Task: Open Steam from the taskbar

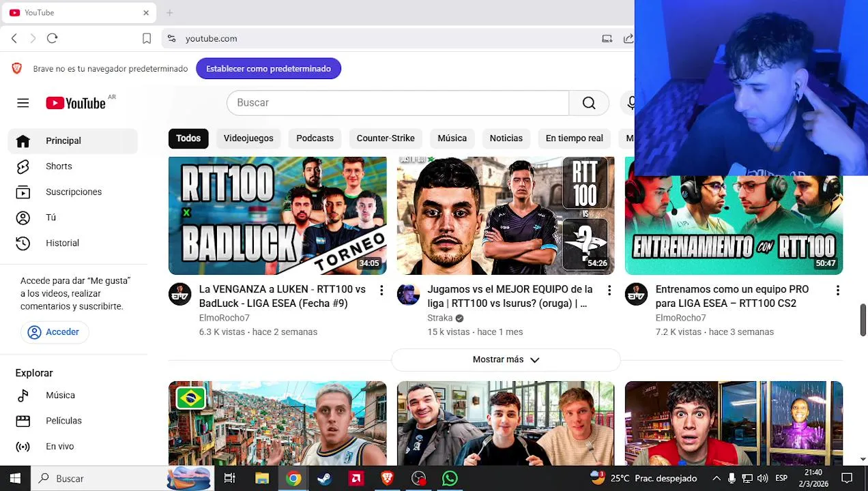Action: pyautogui.click(x=325, y=478)
